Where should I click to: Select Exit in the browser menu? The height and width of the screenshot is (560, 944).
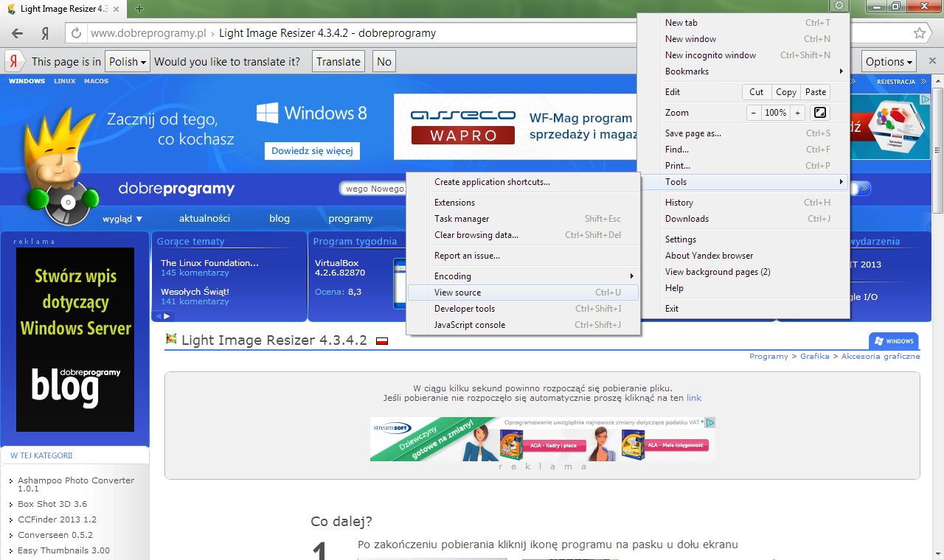tap(743, 309)
